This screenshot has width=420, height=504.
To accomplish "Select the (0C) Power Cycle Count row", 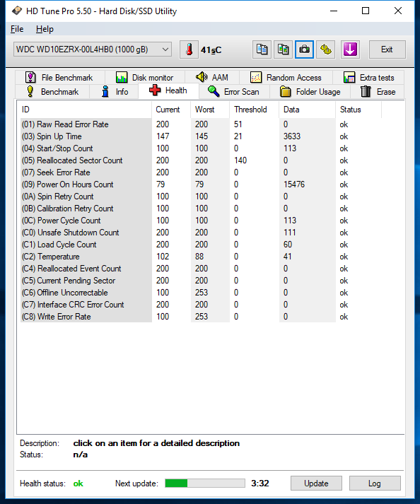I will coord(202,221).
